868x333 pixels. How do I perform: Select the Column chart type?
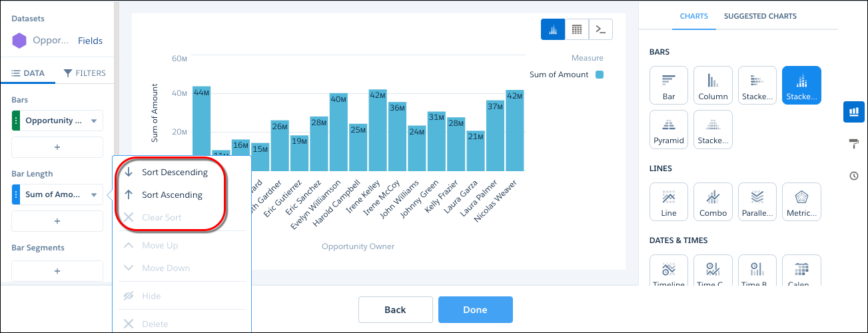point(713,85)
